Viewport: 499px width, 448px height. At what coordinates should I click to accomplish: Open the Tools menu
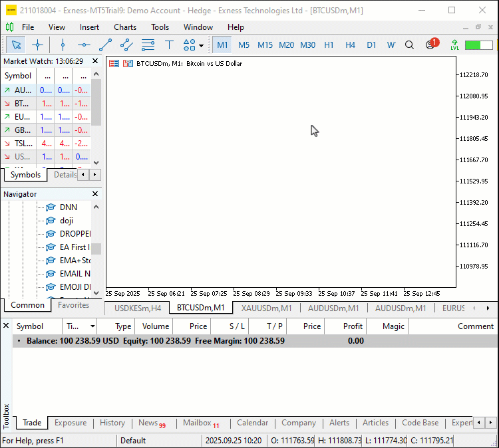[x=160, y=27]
